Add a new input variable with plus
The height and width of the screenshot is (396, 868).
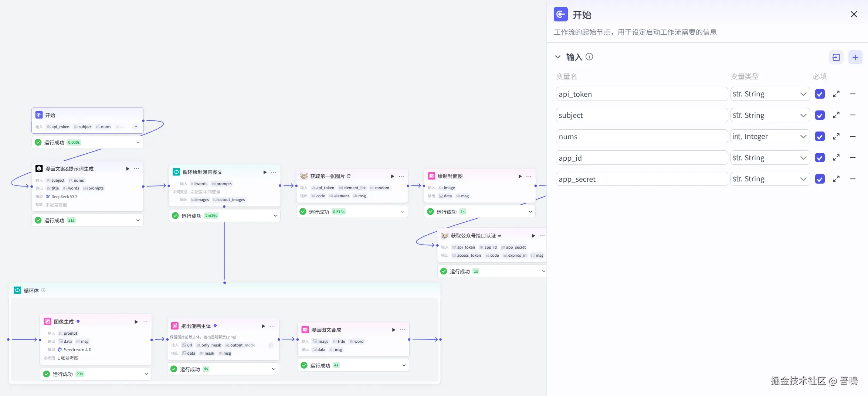click(855, 57)
